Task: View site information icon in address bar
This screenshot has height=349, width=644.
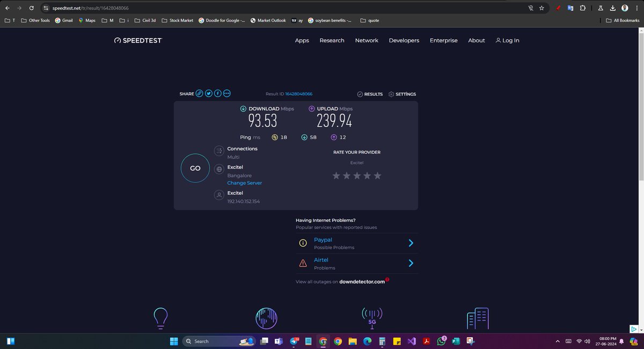Action: click(x=46, y=8)
